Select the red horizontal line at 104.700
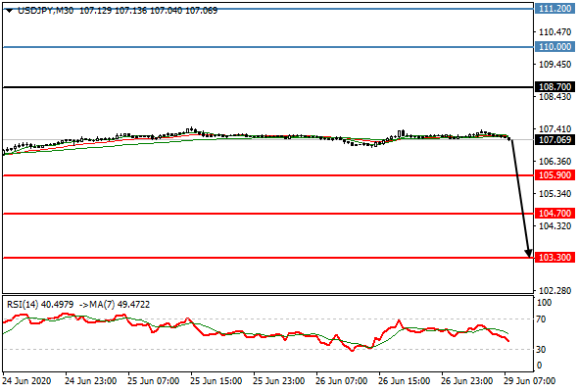578x392 pixels. click(268, 214)
